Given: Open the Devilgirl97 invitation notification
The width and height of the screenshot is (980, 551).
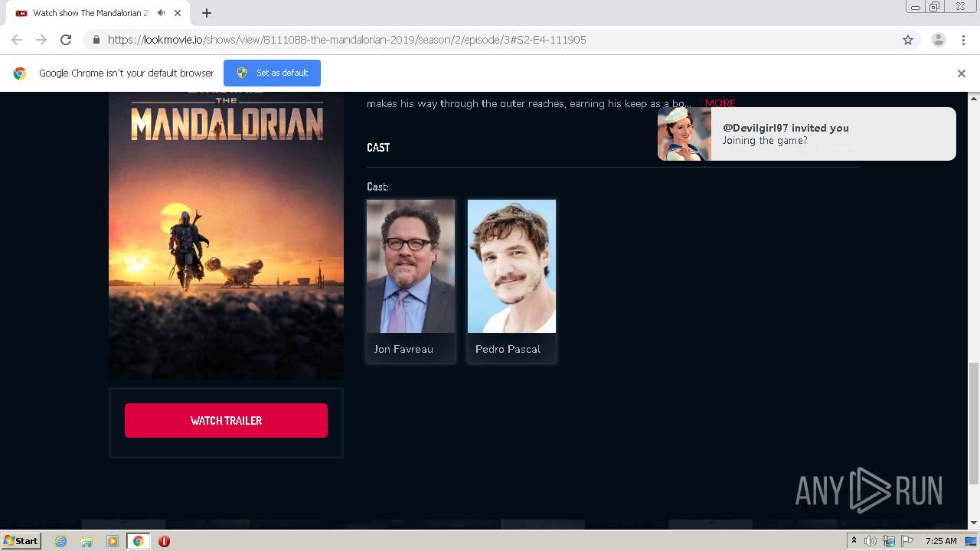Looking at the screenshot, I should pos(807,134).
